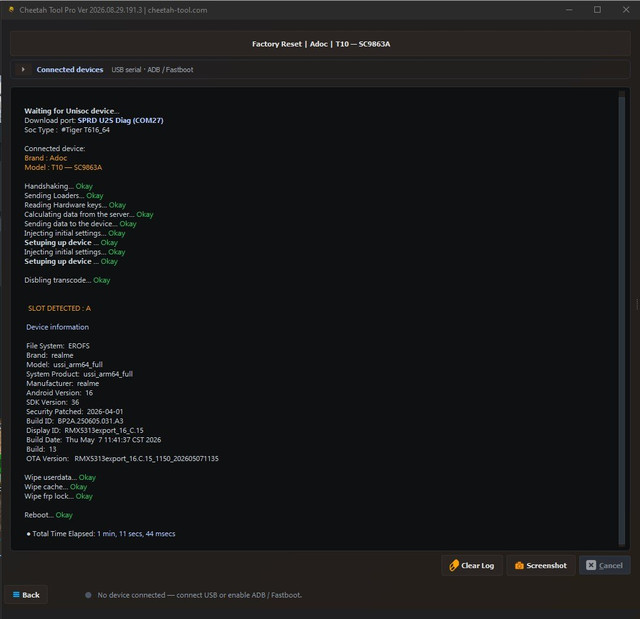
Task: Click the Sending Loaders... Okay line
Action: pyautogui.click(x=64, y=195)
